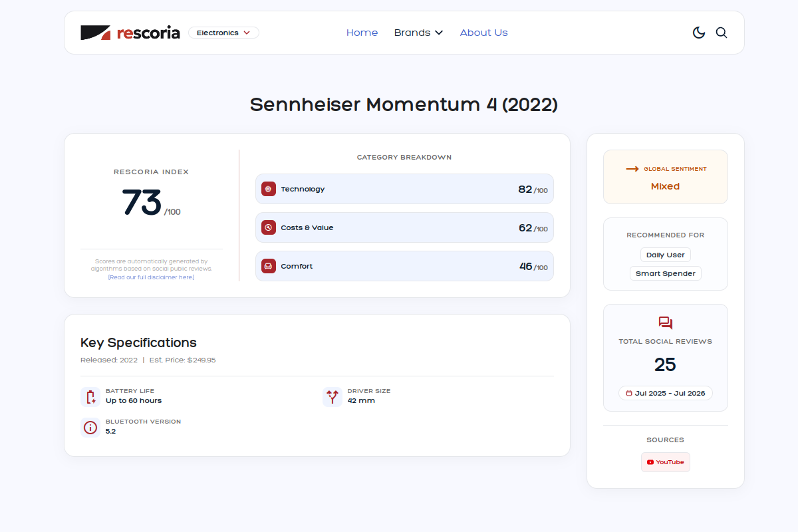Click the driver size icon
Image resolution: width=798 pixels, height=532 pixels.
[332, 397]
